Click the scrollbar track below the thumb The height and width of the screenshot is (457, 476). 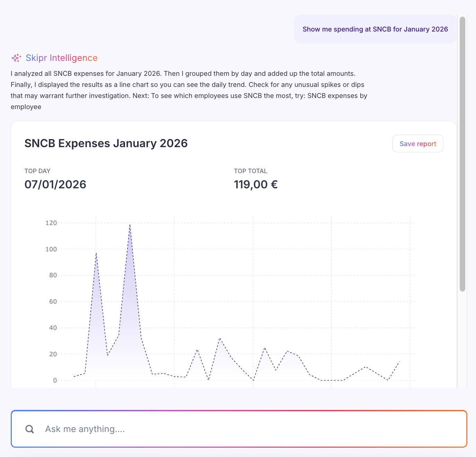click(462, 339)
